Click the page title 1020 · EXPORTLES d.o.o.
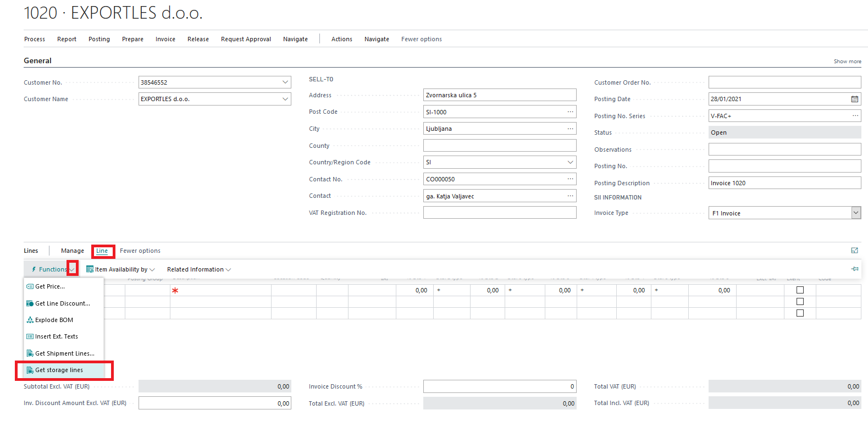Viewport: 868px width, 421px height. 113,12
